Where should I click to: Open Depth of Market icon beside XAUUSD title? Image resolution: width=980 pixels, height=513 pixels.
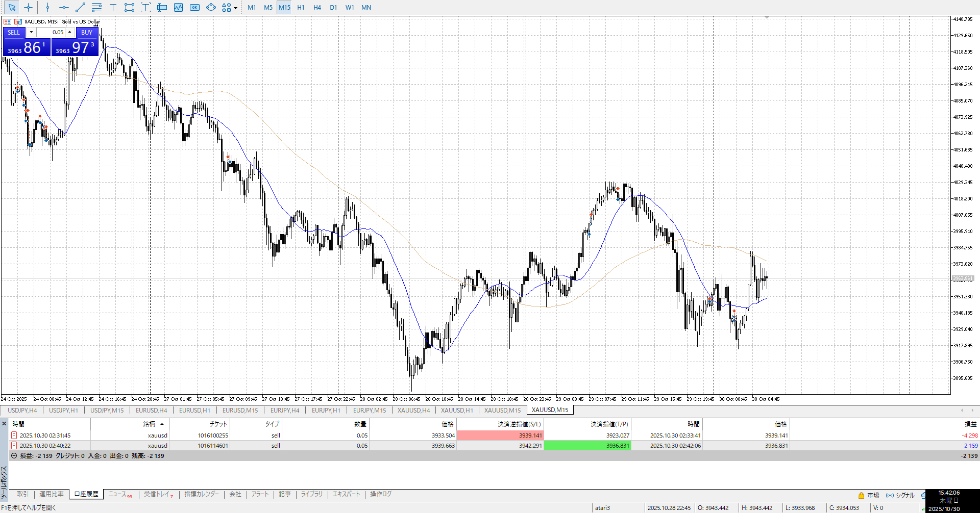coord(8,22)
